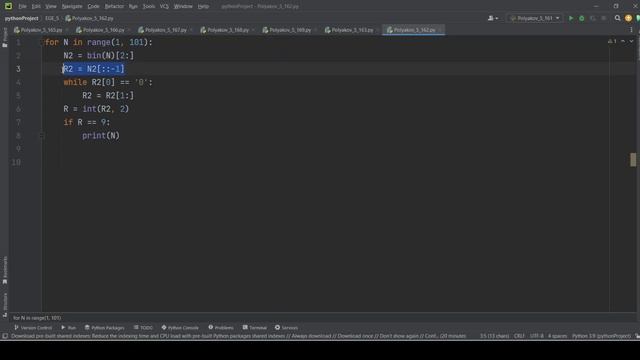Click selected code R2 = N2[::-1]
The image size is (640, 360).
coord(93,69)
